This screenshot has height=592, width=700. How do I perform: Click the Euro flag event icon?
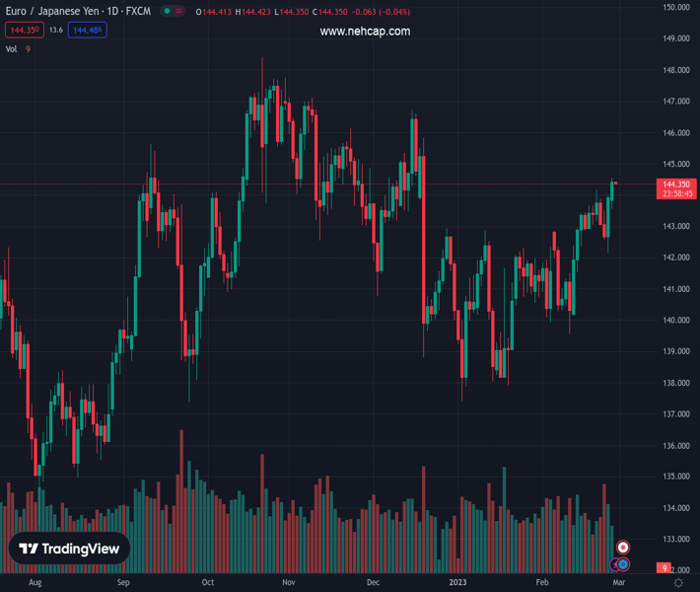coord(624,564)
